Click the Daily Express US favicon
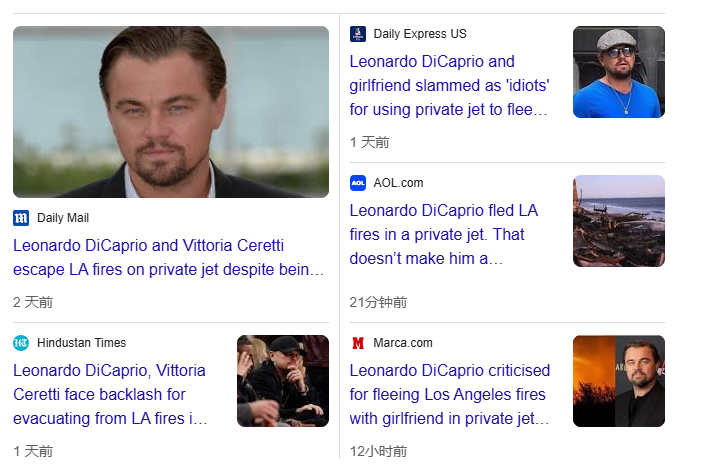The image size is (703, 473). [x=358, y=34]
